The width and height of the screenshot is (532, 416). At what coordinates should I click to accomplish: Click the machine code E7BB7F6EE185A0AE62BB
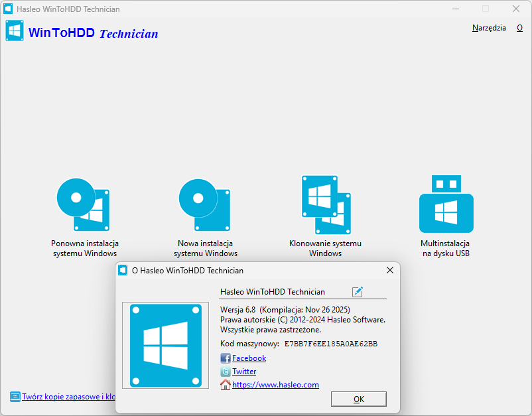[331, 344]
